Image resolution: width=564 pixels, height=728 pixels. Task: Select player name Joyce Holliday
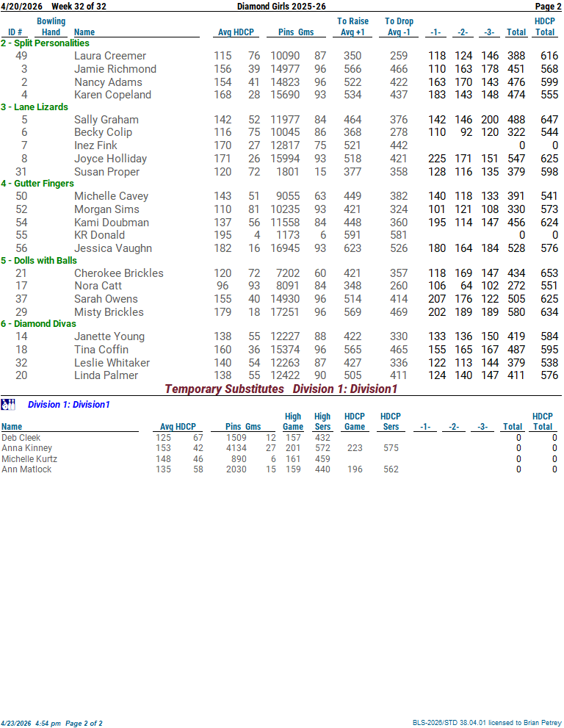[x=110, y=159]
